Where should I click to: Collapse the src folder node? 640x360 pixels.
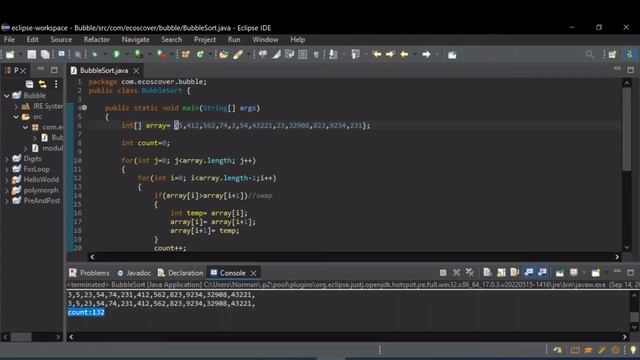pyautogui.click(x=16, y=117)
